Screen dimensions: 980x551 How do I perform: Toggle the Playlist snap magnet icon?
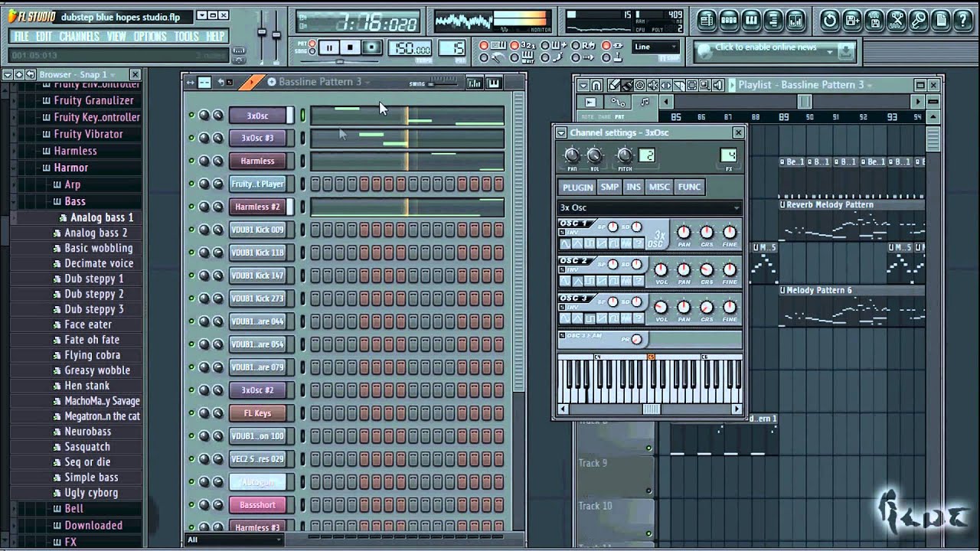pyautogui.click(x=596, y=85)
